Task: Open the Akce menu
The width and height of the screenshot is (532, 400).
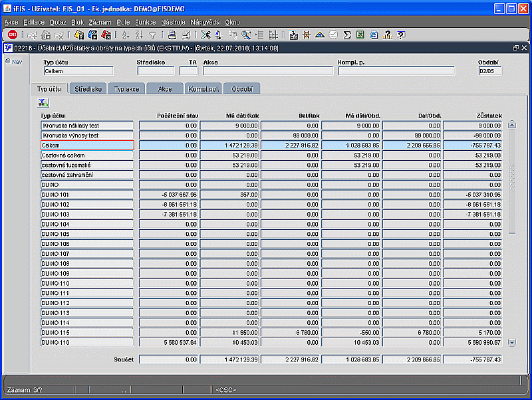Action: point(11,23)
